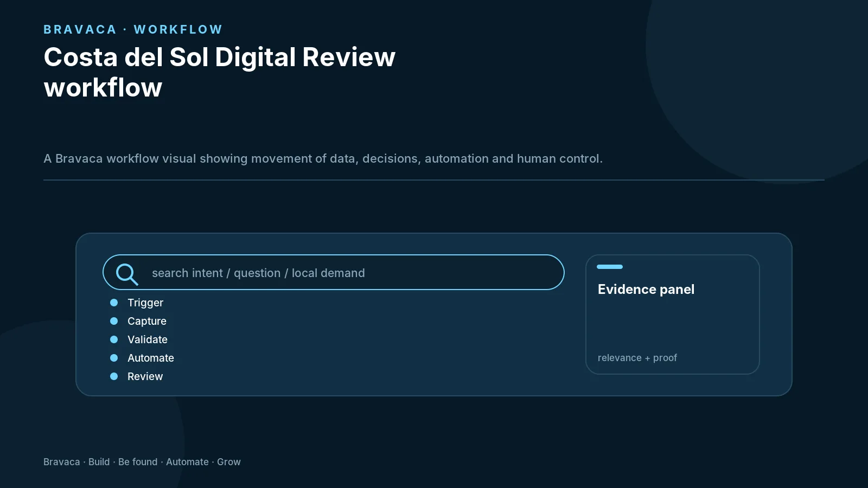Screen dimensions: 868x488
Task: Click the blue accent bar above Evidence panel
Action: click(610, 267)
